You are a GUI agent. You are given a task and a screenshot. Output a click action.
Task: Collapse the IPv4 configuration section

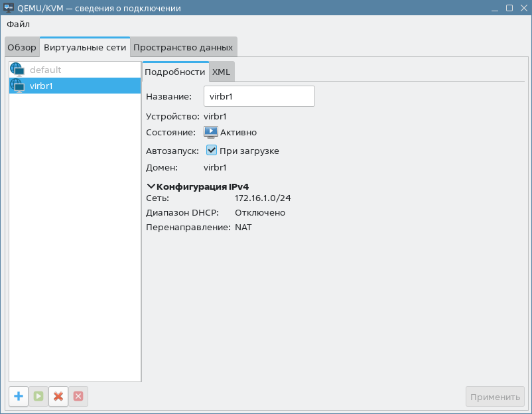pos(151,186)
